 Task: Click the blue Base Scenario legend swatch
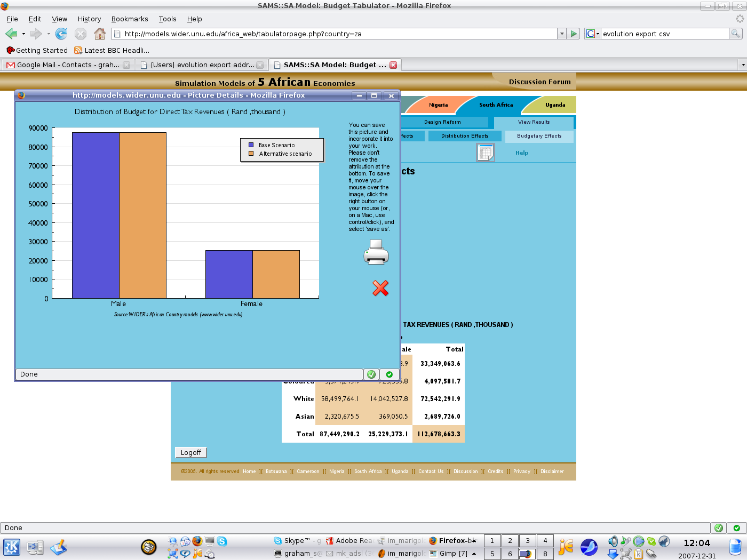click(x=251, y=145)
